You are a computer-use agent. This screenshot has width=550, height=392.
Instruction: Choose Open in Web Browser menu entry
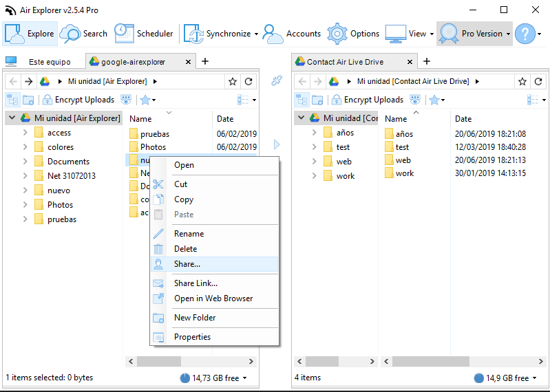(214, 298)
